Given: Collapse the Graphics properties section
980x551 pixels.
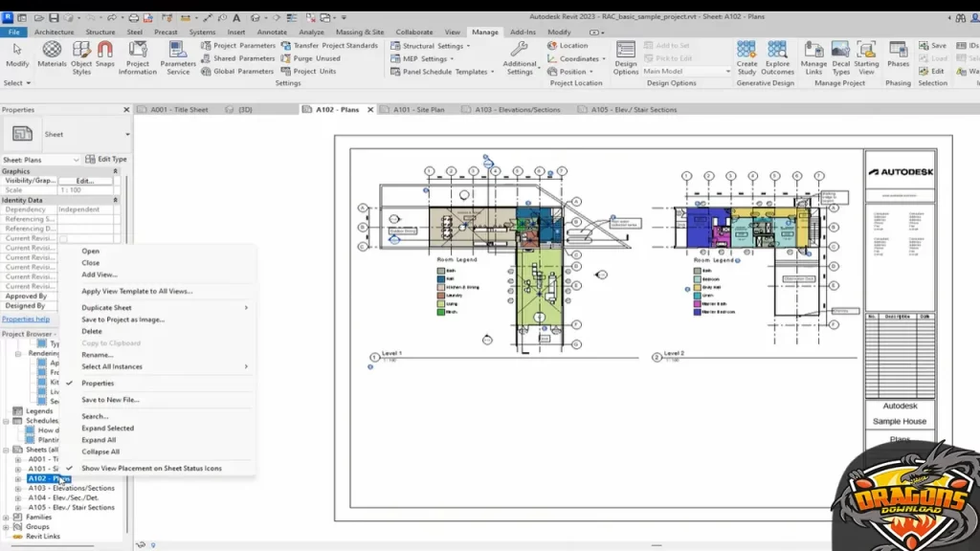Looking at the screenshot, I should (x=115, y=171).
